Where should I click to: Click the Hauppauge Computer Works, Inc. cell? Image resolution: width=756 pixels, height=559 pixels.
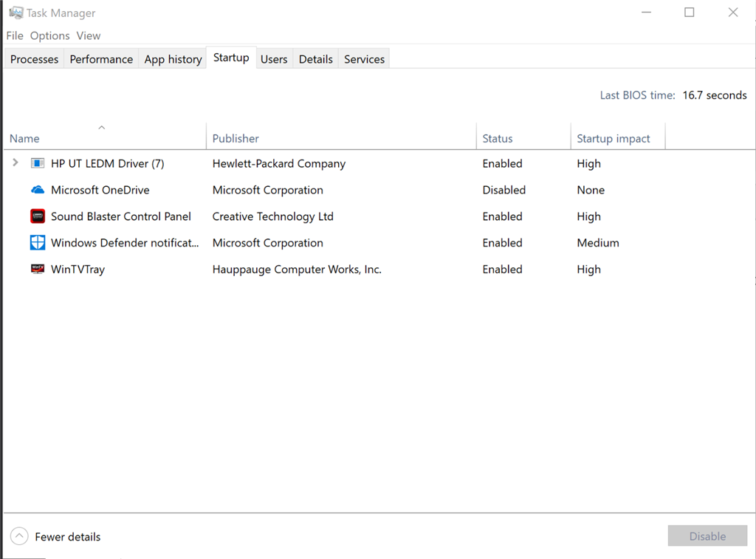(x=297, y=269)
